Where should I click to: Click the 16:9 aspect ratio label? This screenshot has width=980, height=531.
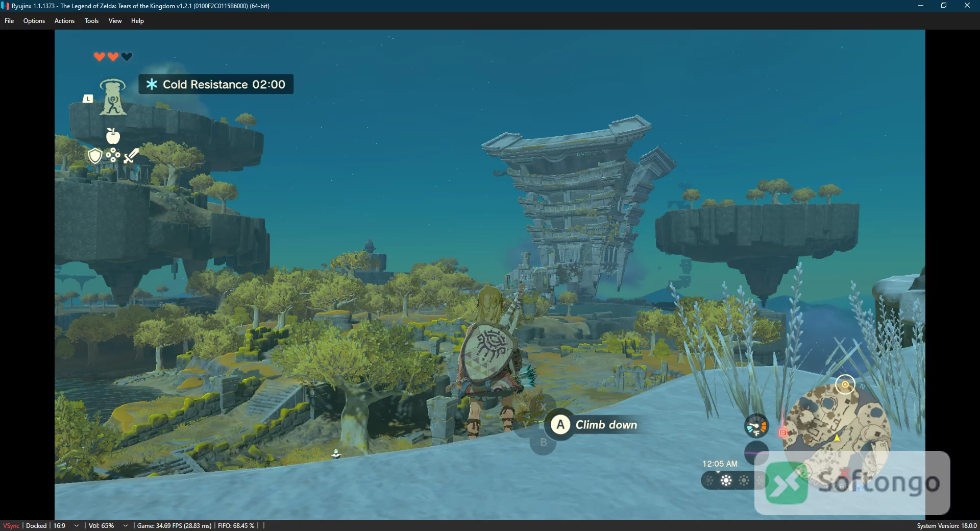(59, 525)
